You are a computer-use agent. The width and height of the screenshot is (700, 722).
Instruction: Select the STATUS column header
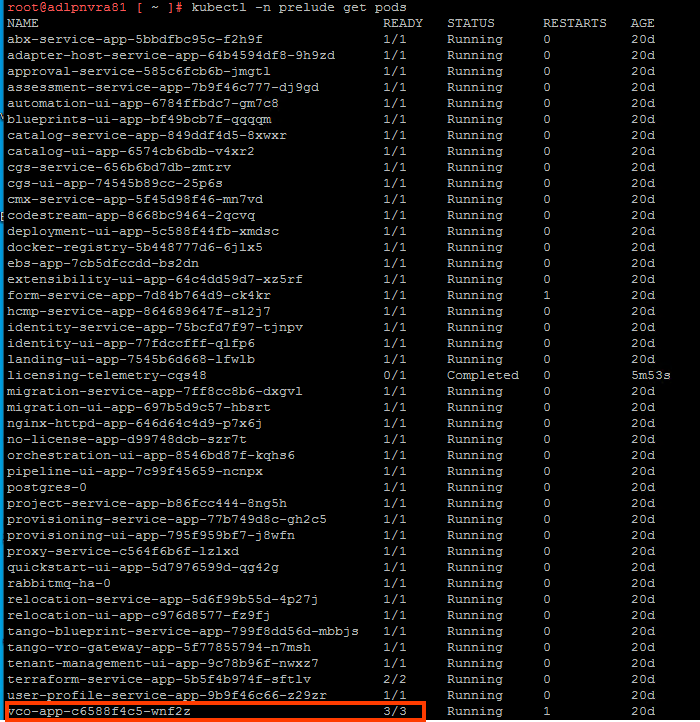coord(471,23)
